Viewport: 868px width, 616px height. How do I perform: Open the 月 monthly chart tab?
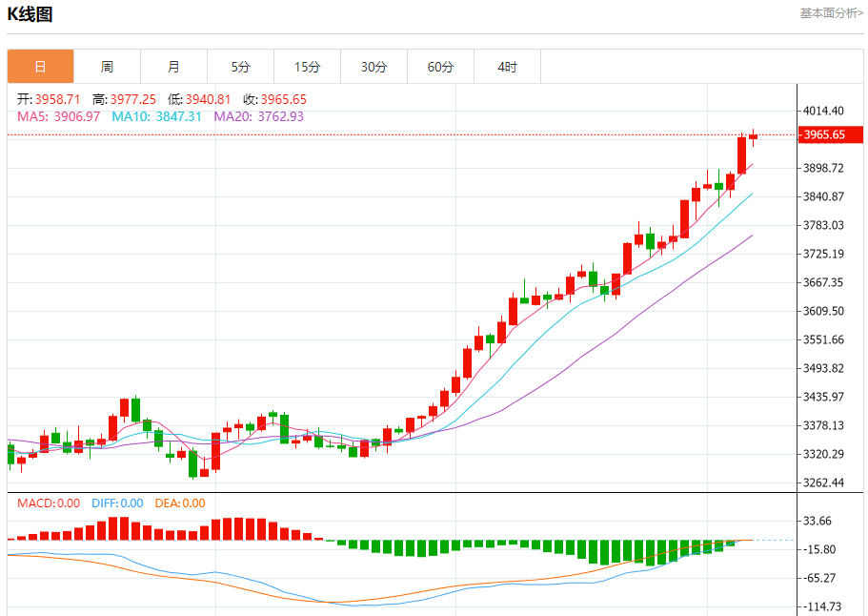pyautogui.click(x=174, y=67)
